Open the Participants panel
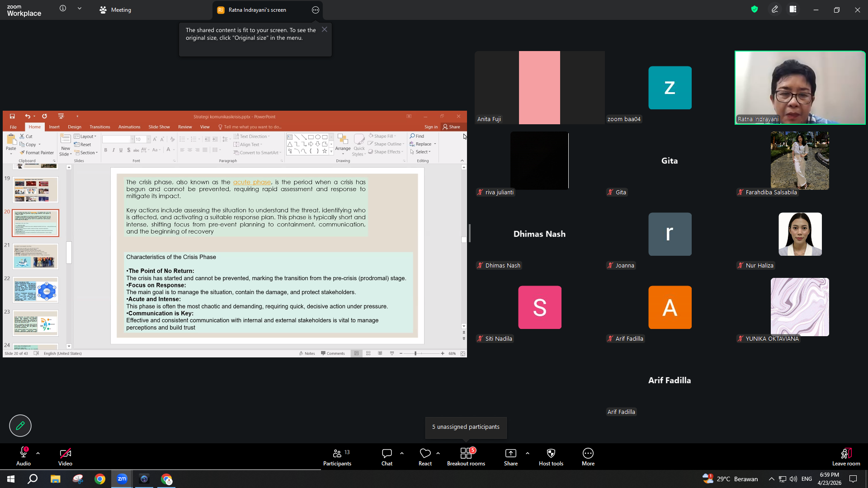The image size is (868, 488). [x=337, y=457]
